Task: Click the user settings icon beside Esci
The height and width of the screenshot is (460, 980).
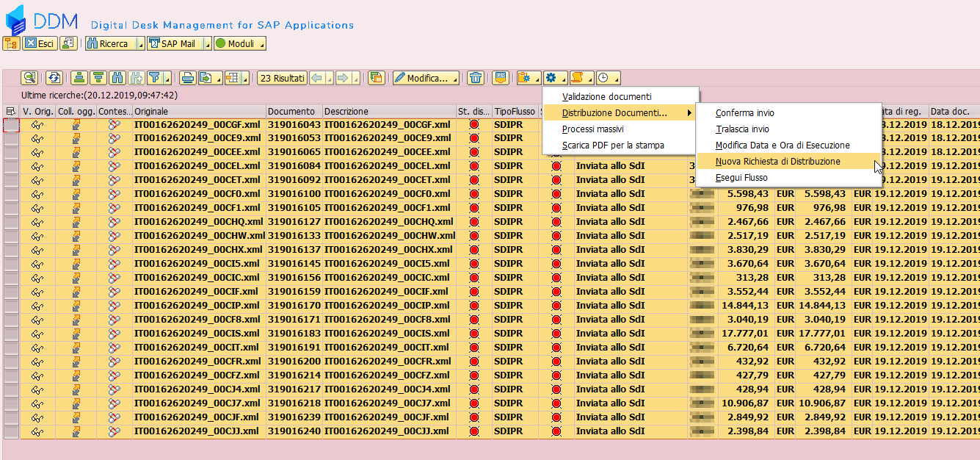Action: (68, 43)
